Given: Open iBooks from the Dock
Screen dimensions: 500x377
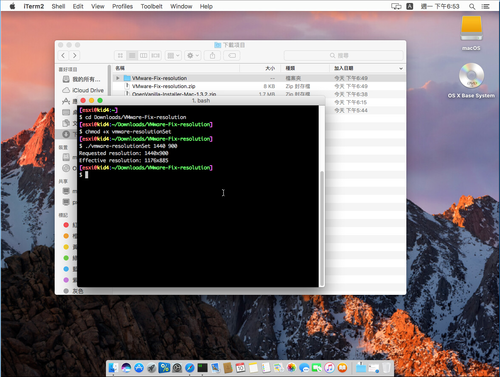Looking at the screenshot, I should pyautogui.click(x=342, y=368).
